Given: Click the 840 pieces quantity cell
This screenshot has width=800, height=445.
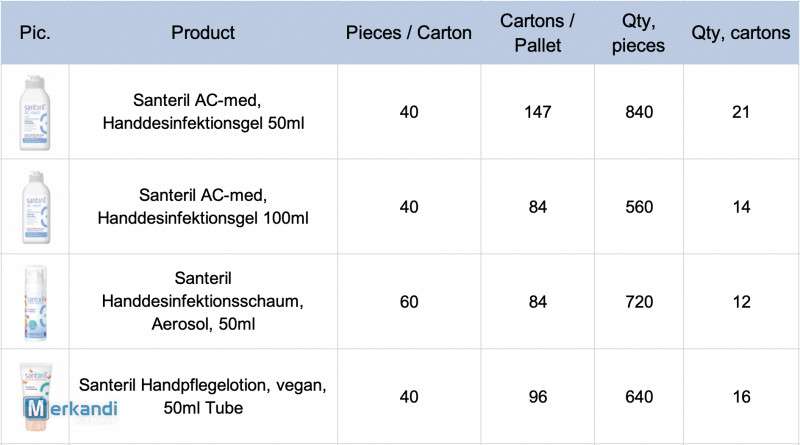Looking at the screenshot, I should click(x=639, y=112).
